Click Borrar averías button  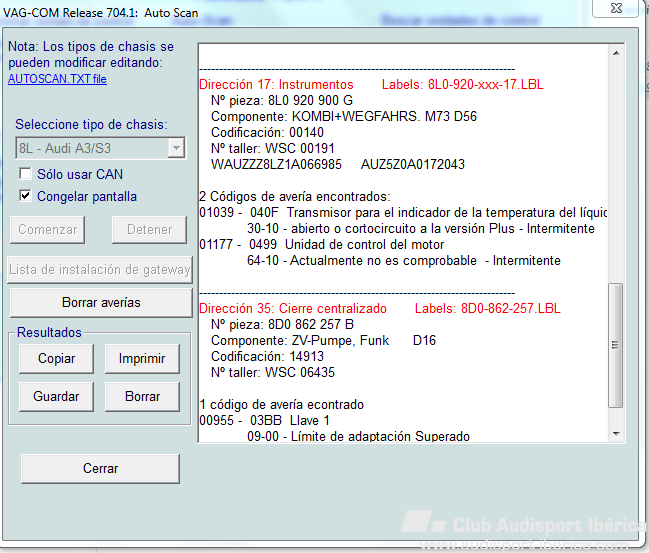[x=101, y=303]
